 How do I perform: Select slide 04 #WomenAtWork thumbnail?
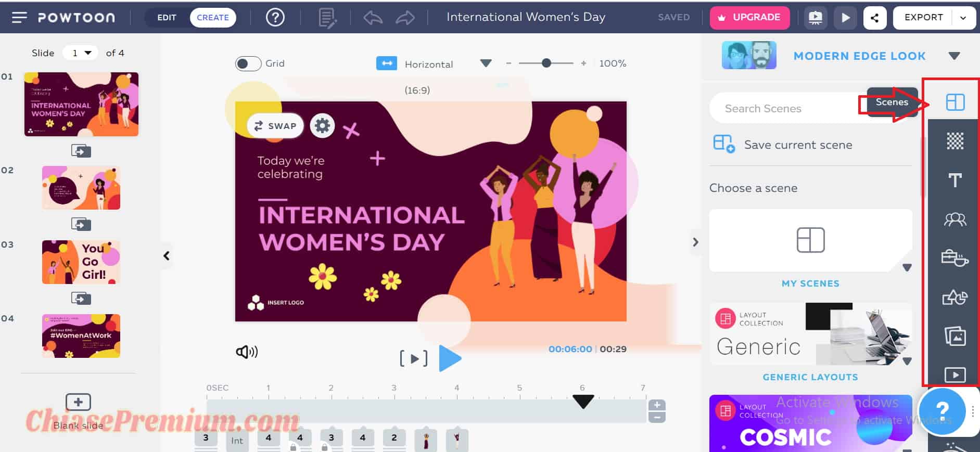[81, 335]
